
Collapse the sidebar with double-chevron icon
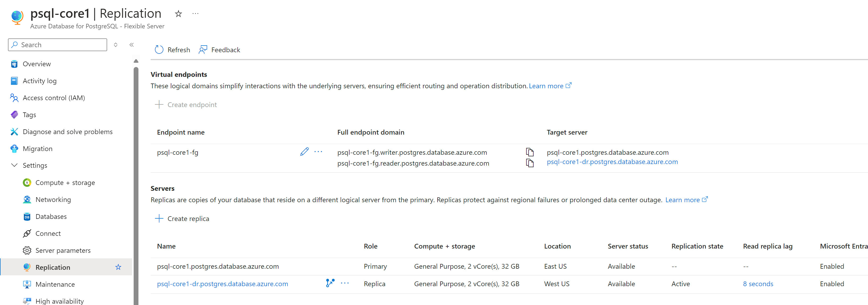132,45
